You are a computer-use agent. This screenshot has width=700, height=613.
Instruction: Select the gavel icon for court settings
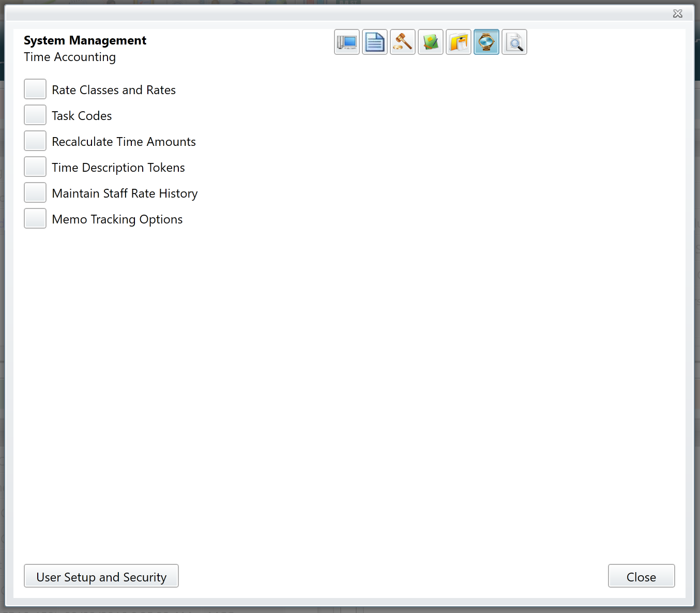402,42
